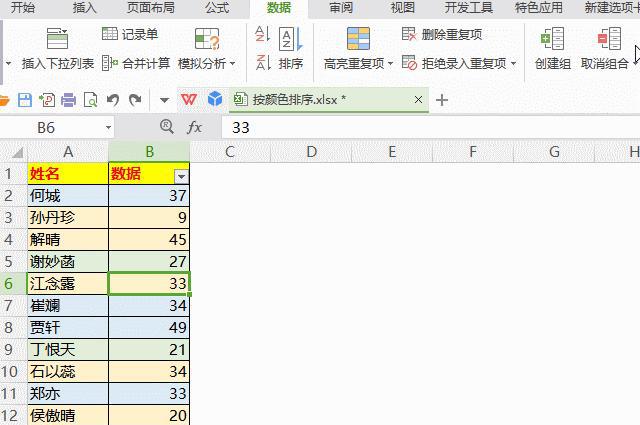Sort ascending with the A-Z icon
640x425 pixels.
coord(263,34)
